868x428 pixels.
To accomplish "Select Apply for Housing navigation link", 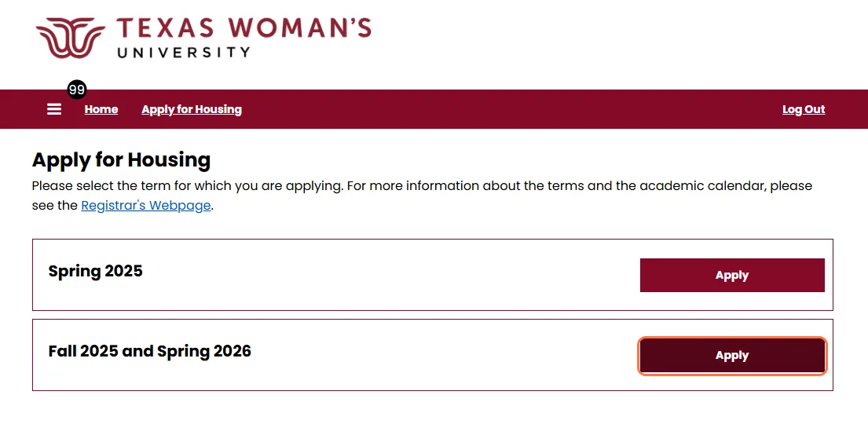I will pos(192,110).
